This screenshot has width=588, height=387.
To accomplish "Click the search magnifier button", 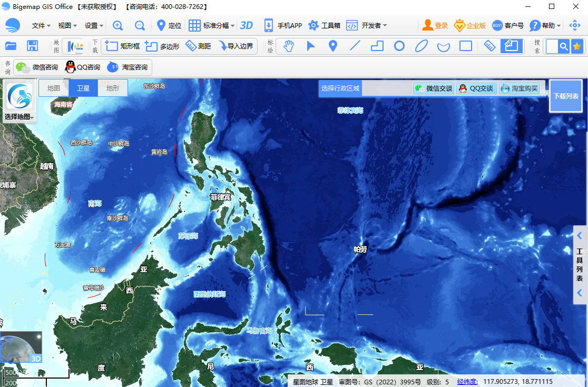I will (563, 46).
